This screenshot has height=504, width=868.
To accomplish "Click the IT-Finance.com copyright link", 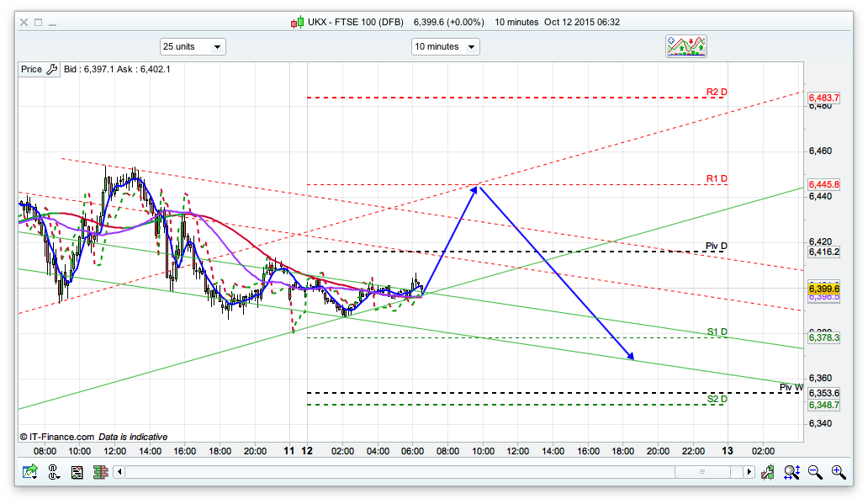I will click(x=56, y=437).
